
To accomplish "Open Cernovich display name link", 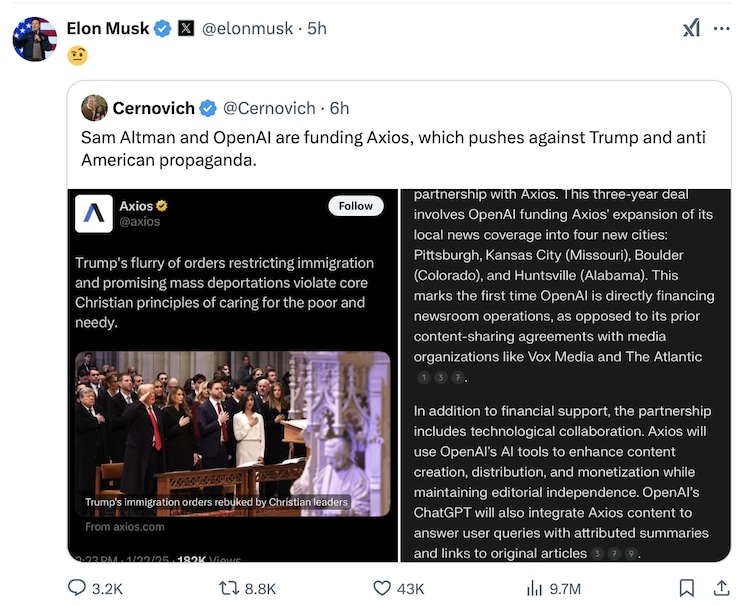I will coord(153,108).
